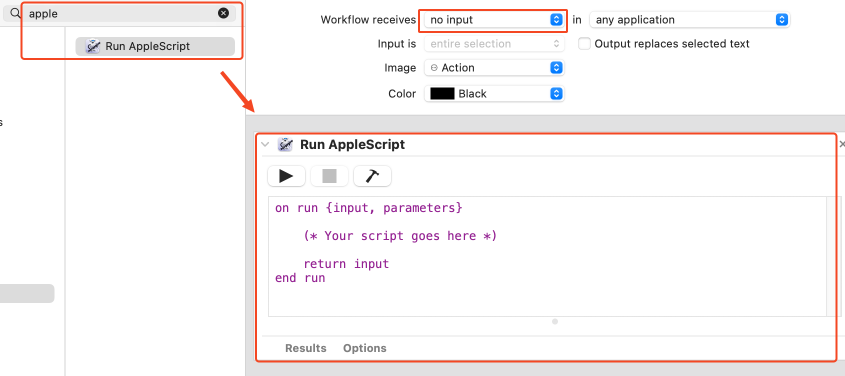Open the Results tab
845x376 pixels.
[306, 349]
